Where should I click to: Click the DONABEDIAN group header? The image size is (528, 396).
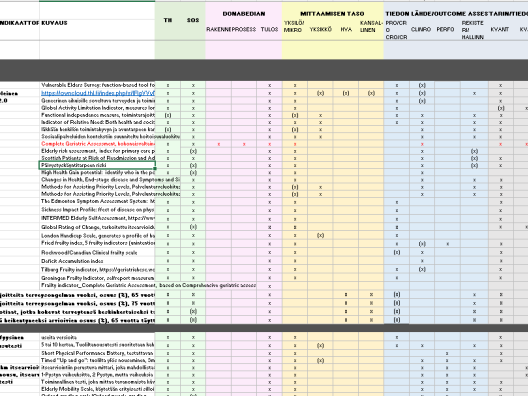[x=243, y=14]
